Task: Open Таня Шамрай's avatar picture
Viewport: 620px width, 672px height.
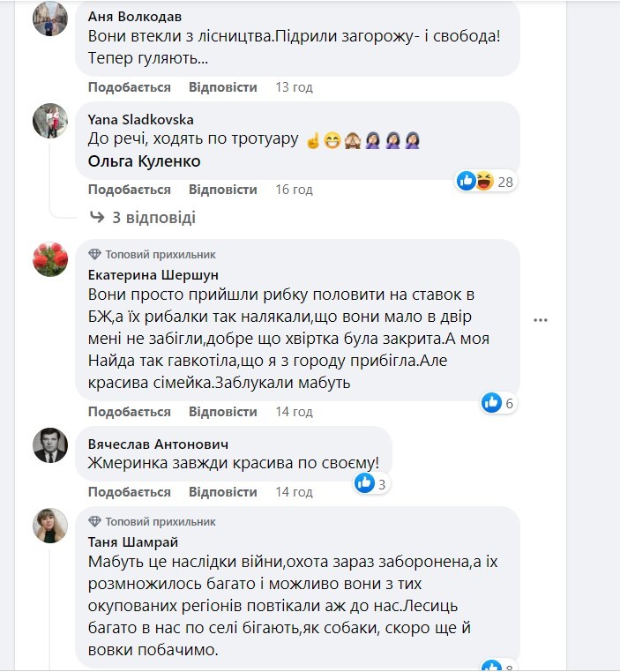Action: [x=50, y=526]
